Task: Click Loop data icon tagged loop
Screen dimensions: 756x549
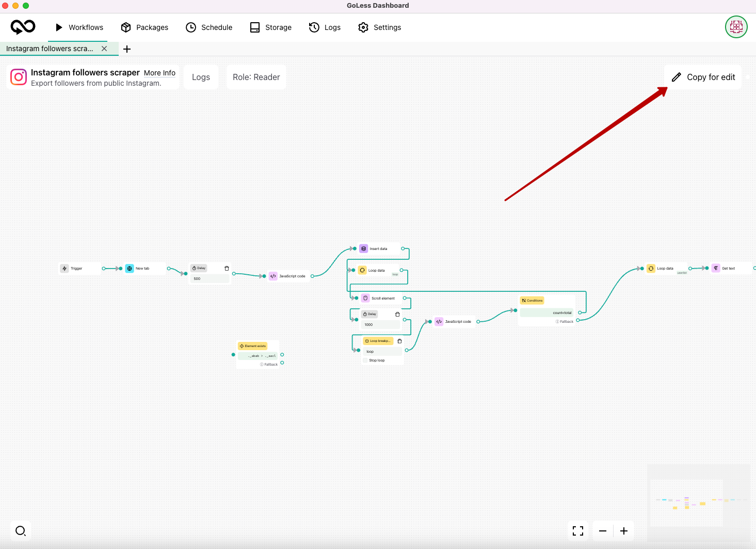Action: [362, 270]
